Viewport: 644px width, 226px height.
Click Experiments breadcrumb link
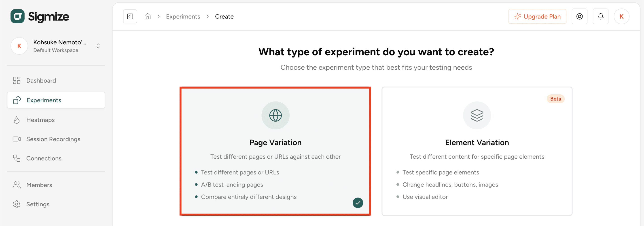[x=183, y=17]
